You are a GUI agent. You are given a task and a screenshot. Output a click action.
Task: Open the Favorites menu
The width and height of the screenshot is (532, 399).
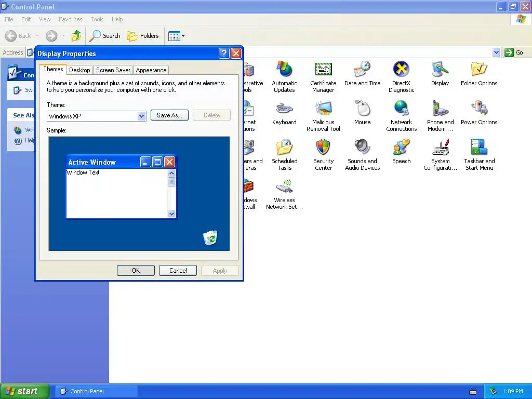[70, 19]
